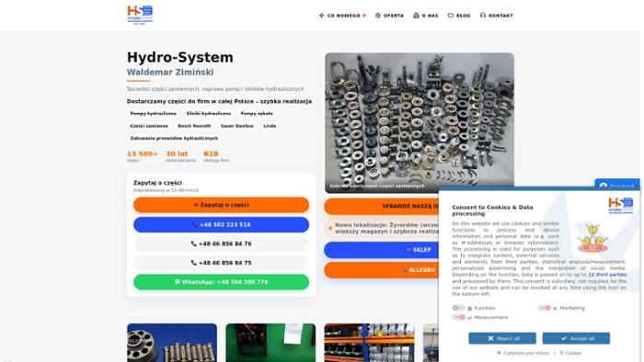Click the Silniki hydrauliczne tag

(x=209, y=114)
